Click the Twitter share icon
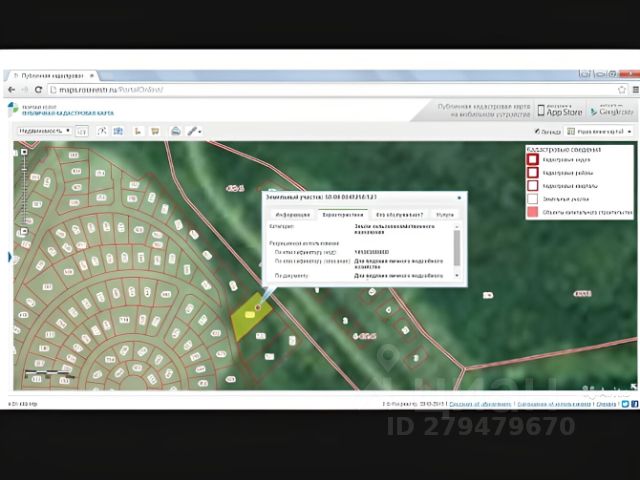 click(x=625, y=404)
